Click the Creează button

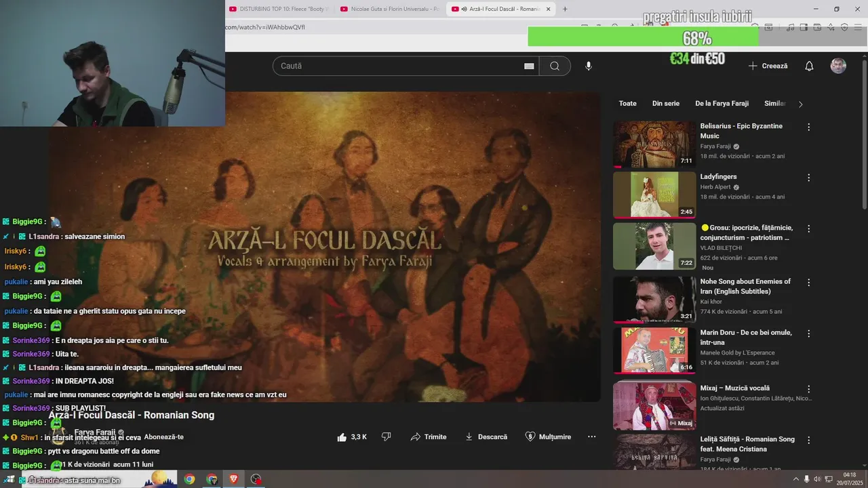pyautogui.click(x=768, y=66)
